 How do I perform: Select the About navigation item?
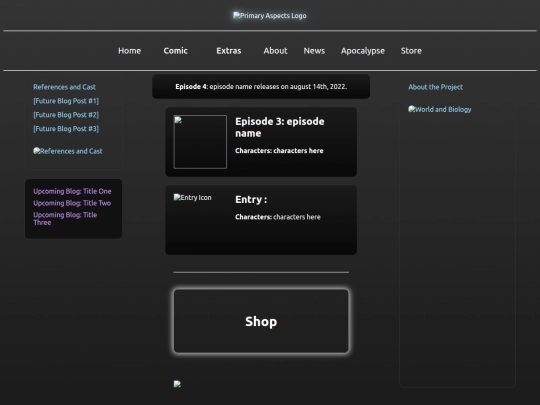(x=276, y=51)
